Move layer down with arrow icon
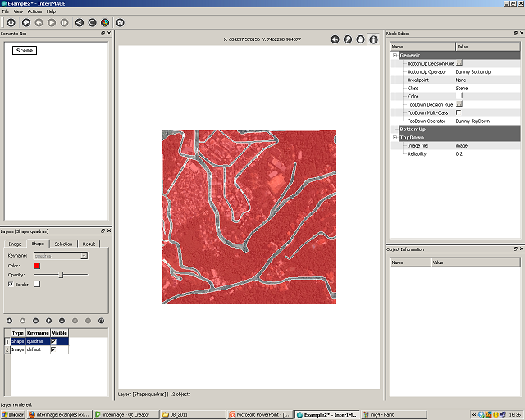 pyautogui.click(x=62, y=320)
